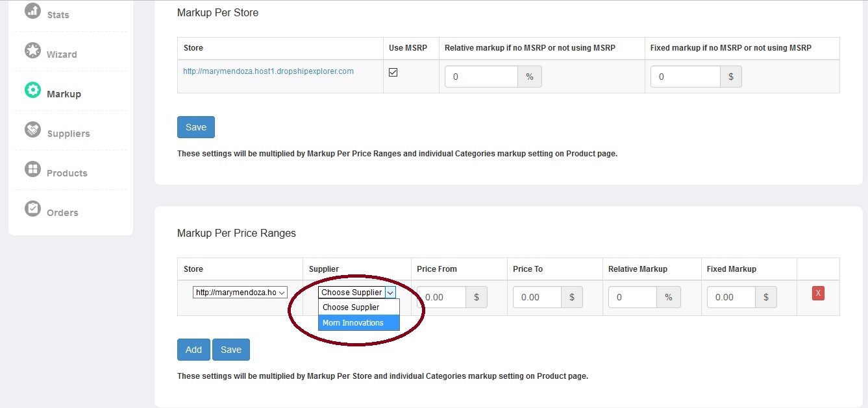Add a new price range row
Image resolution: width=868 pixels, height=408 pixels.
tap(193, 350)
